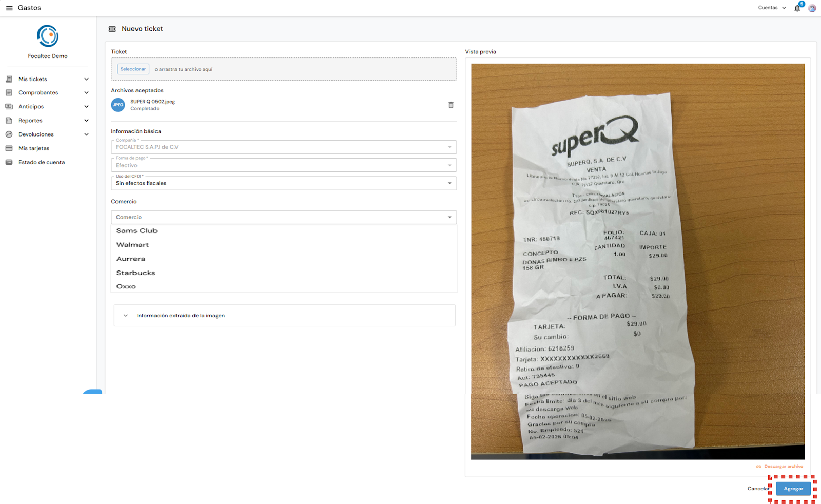Expand the Devoluciones submenu

[86, 134]
